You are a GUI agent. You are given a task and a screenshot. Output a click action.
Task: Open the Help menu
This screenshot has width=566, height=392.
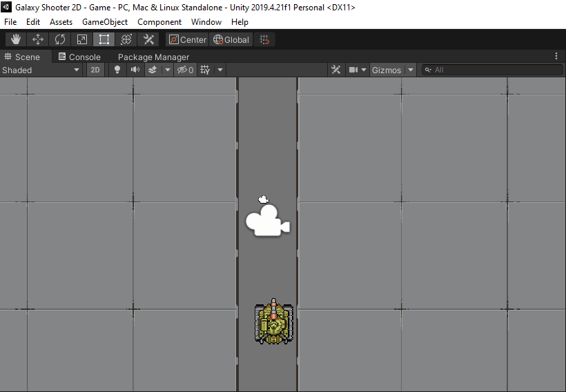tap(240, 22)
